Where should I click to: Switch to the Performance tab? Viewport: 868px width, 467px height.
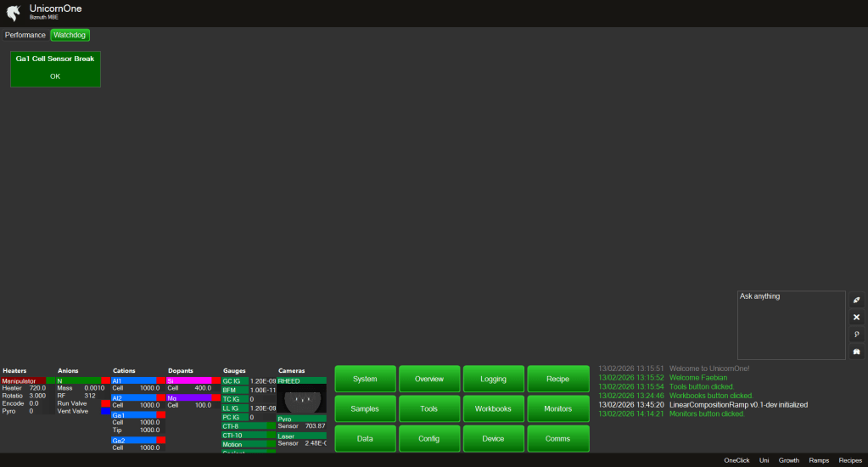25,35
